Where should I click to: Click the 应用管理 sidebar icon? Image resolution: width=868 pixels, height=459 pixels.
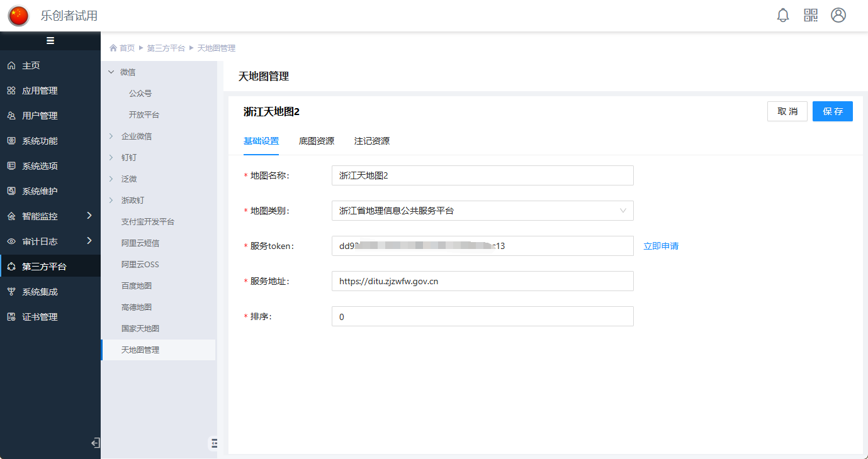11,91
